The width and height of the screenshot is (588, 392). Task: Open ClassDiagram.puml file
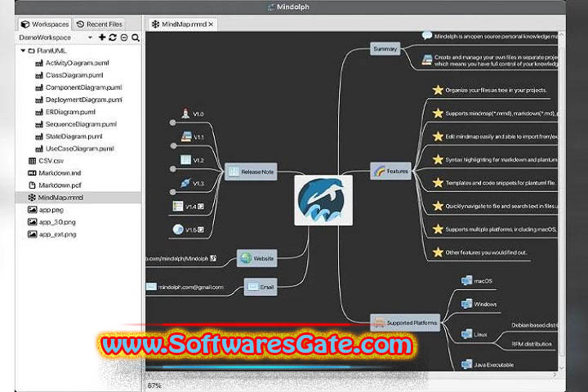(69, 75)
